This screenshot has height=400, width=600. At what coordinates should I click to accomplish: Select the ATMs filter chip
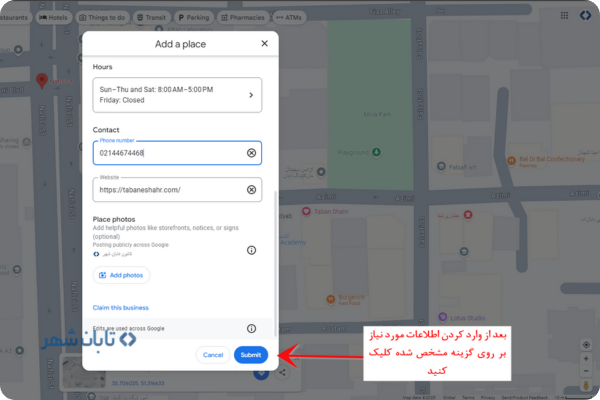(x=289, y=18)
